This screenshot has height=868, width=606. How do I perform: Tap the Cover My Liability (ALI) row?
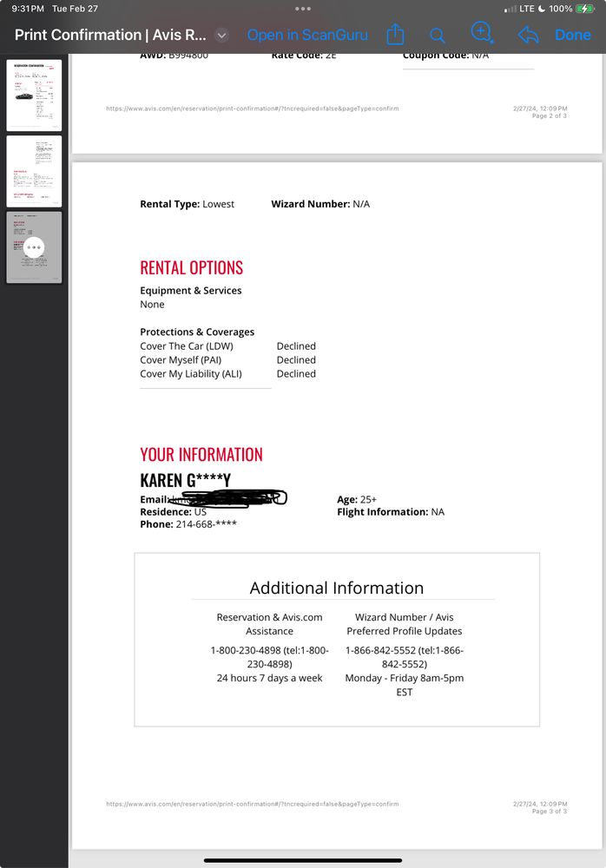pos(227,373)
